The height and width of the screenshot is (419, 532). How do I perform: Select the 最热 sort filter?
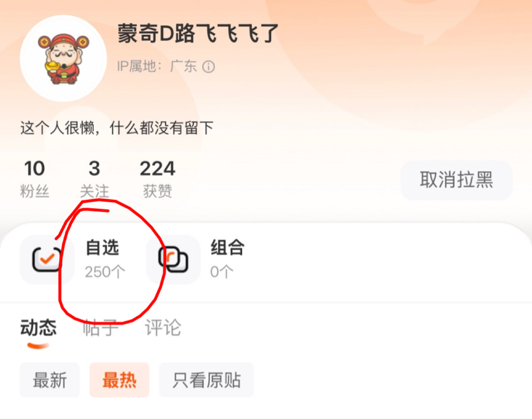pyautogui.click(x=119, y=380)
